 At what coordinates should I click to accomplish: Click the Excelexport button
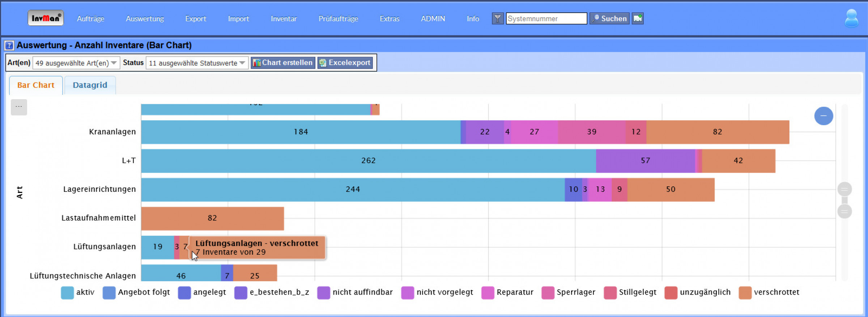click(x=345, y=63)
